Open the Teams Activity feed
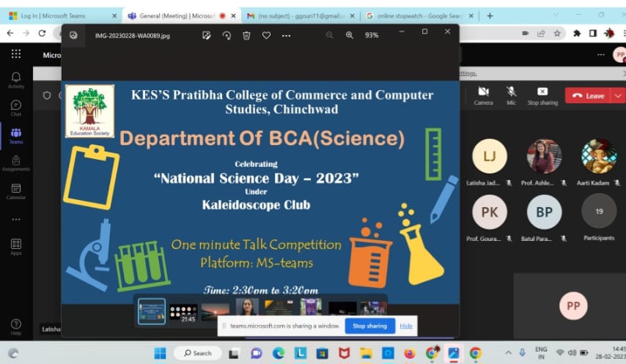Screen dimensions: 626x364 (15, 80)
